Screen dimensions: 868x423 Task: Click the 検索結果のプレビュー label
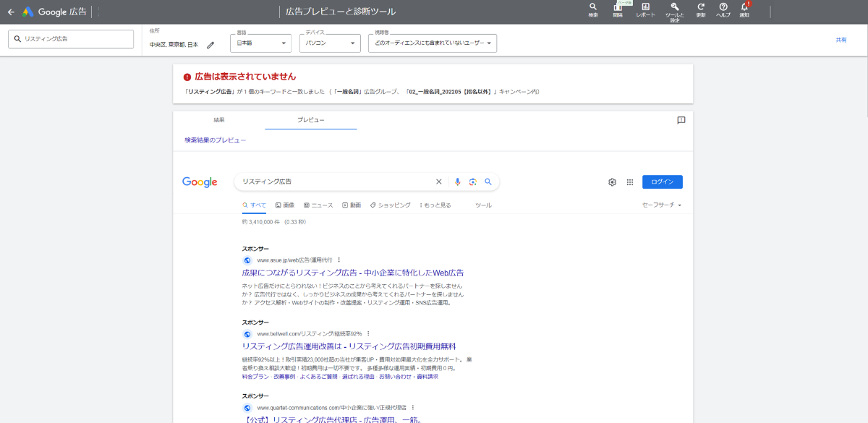click(216, 140)
